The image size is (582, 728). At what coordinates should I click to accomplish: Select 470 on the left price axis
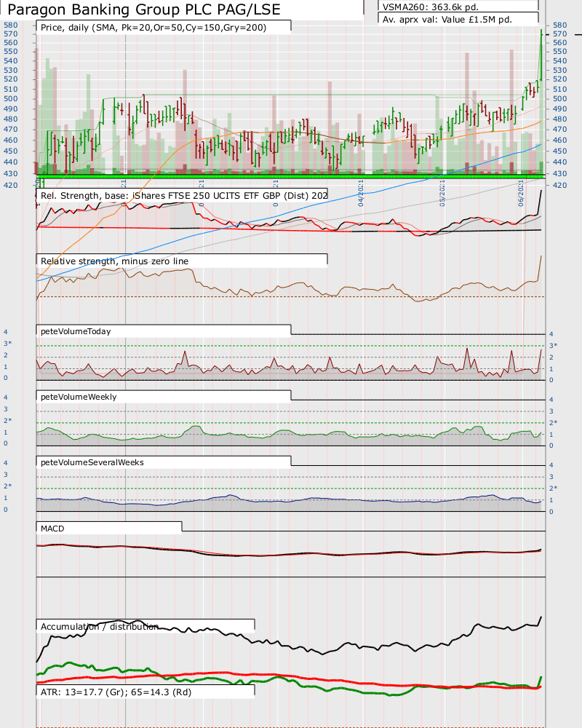click(11, 130)
